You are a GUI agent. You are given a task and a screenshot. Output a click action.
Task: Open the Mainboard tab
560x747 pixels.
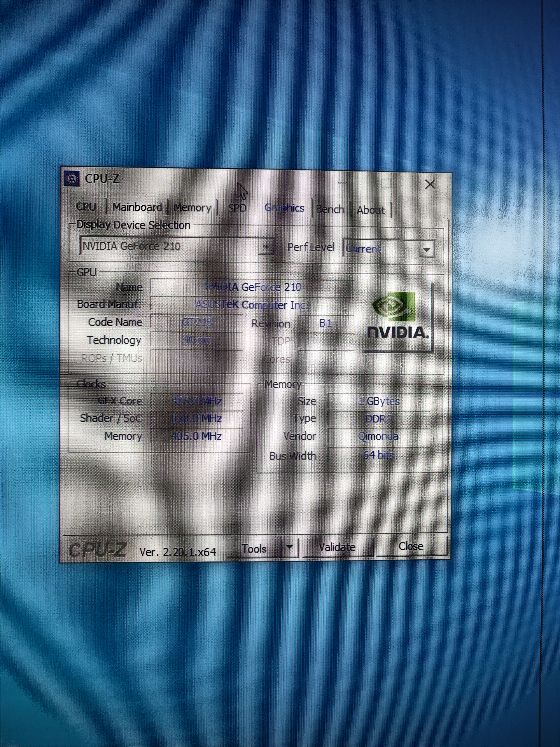coord(137,207)
